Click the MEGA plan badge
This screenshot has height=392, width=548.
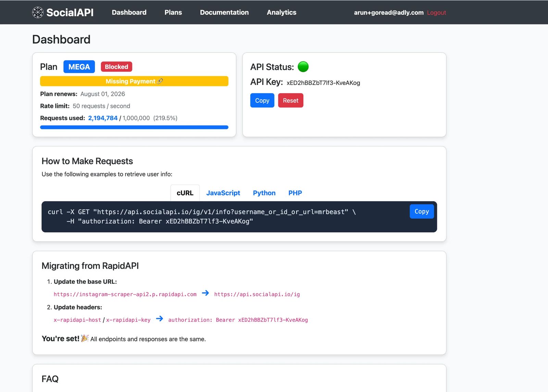79,67
